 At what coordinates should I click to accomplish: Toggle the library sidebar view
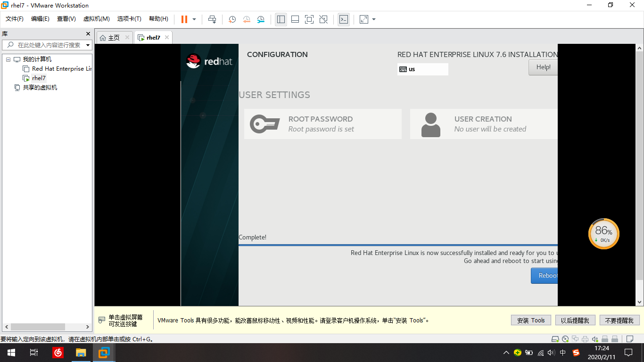[281, 19]
